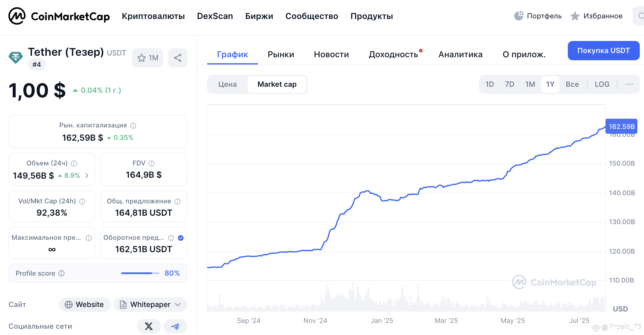Click the CoinMarketCap logo
644x335 pixels.
pos(59,16)
